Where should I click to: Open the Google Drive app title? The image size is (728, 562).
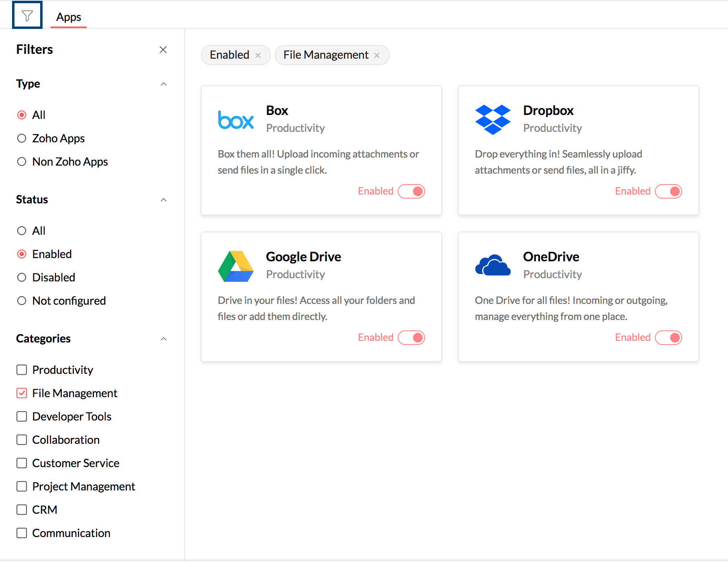303,256
